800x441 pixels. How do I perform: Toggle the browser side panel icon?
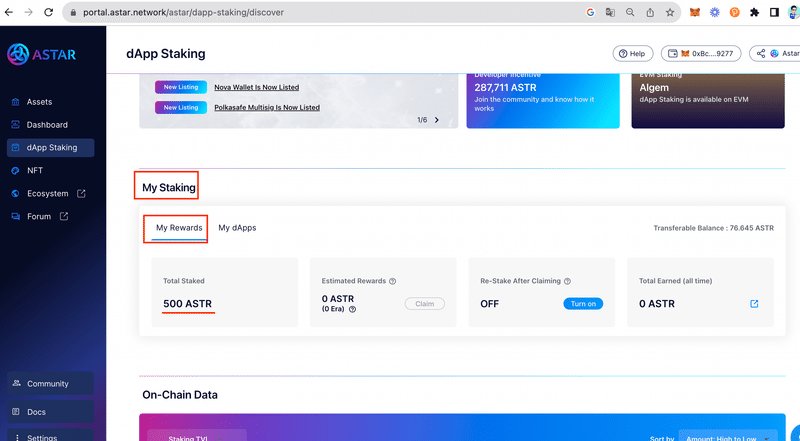click(774, 12)
